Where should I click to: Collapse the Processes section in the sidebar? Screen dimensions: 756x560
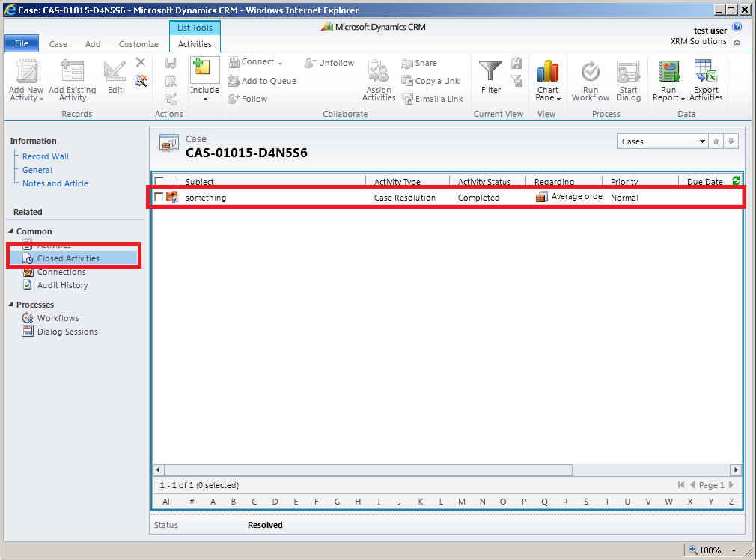9,304
